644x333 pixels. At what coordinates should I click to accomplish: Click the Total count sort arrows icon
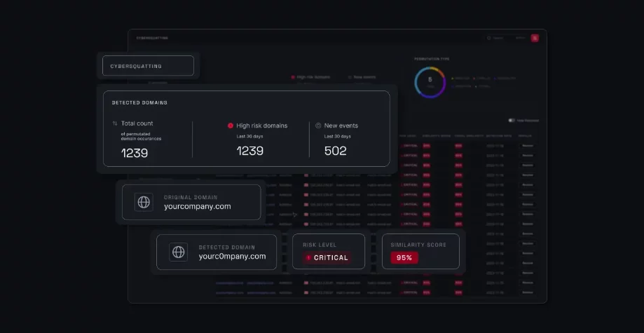115,123
